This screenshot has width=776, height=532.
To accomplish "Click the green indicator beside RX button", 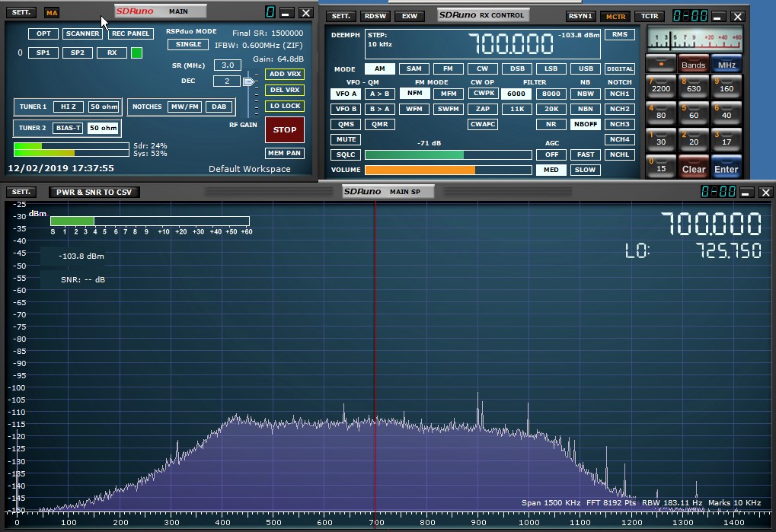I will click(x=136, y=53).
